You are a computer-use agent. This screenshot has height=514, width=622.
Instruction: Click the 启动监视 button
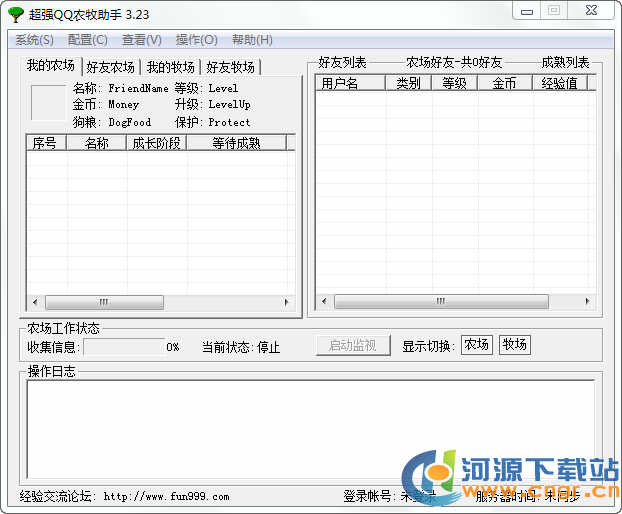pos(353,345)
